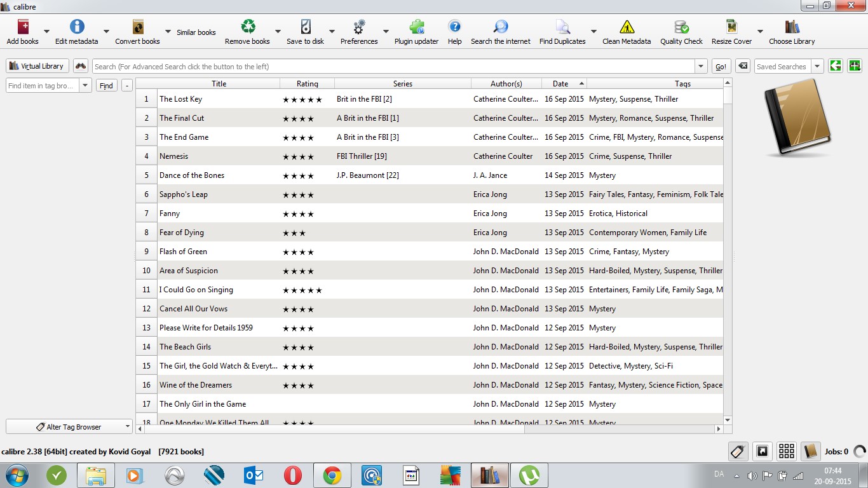Screen dimensions: 868x488
Task: Open the Saved Searches dropdown
Action: [817, 66]
